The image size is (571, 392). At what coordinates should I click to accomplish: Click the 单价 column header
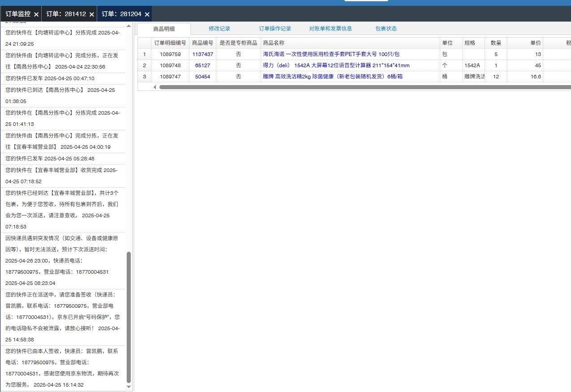pyautogui.click(x=525, y=43)
